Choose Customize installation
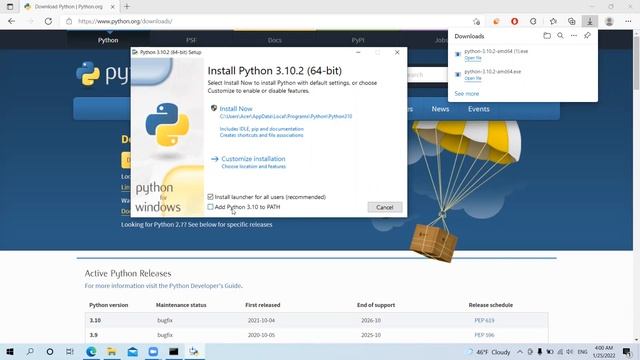Viewport: 640px width, 360px height. click(253, 159)
